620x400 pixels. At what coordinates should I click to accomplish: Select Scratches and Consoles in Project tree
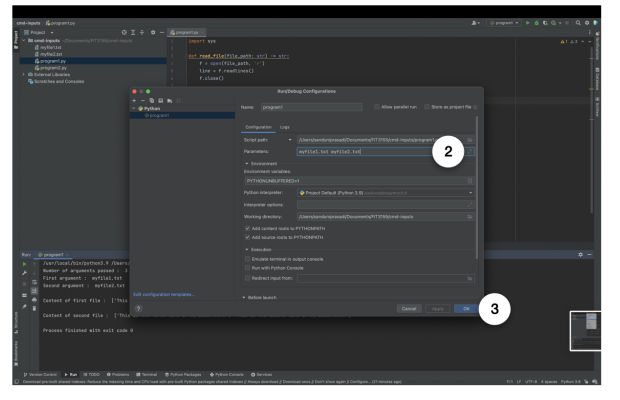click(56, 81)
